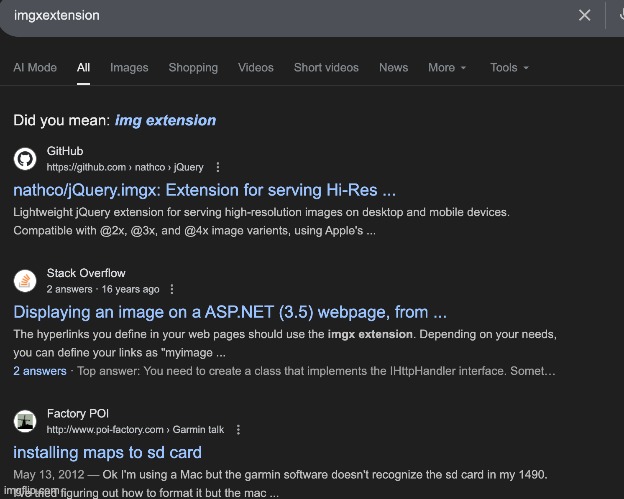Open the nathco/jQuery.imgx result link
This screenshot has height=499, width=624.
tap(205, 190)
